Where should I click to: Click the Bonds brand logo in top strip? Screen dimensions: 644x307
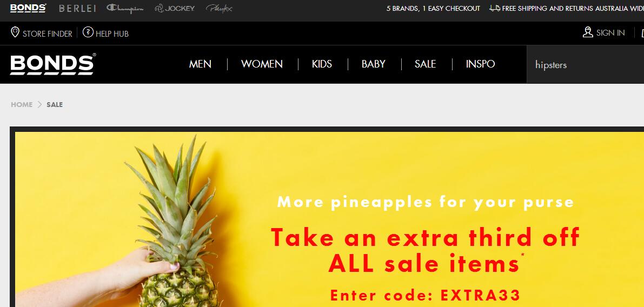pos(28,8)
